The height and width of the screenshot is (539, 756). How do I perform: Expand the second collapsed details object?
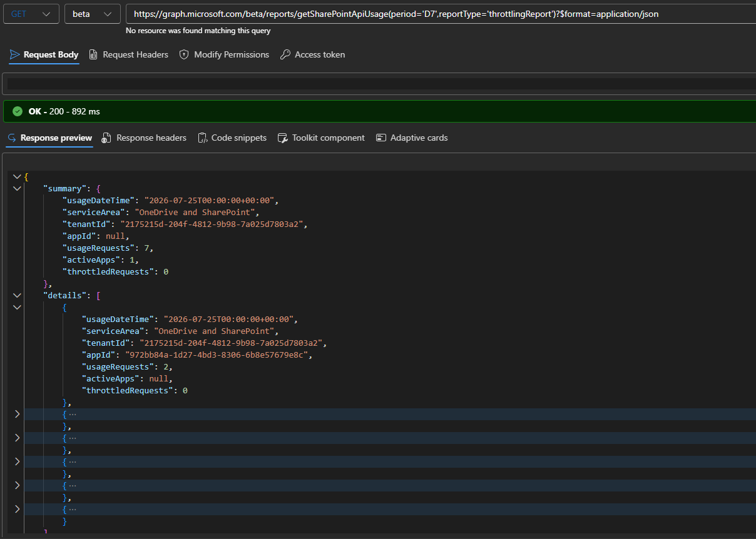[x=17, y=414]
